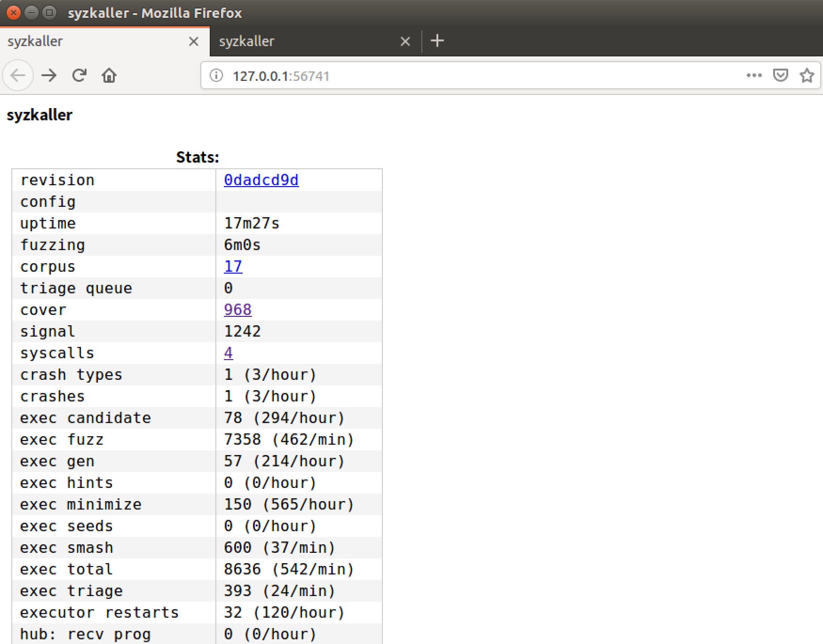Minimize the Firefox window
The height and width of the screenshot is (644, 823).
click(x=31, y=13)
